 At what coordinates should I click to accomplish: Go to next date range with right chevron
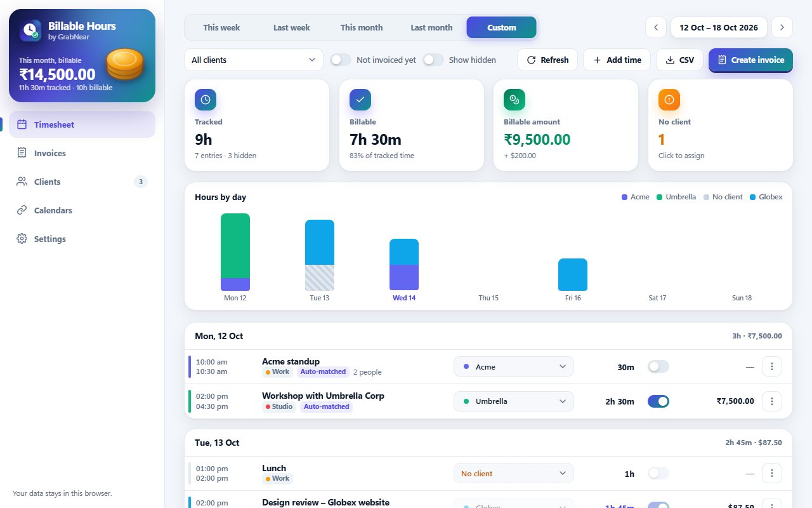(782, 27)
